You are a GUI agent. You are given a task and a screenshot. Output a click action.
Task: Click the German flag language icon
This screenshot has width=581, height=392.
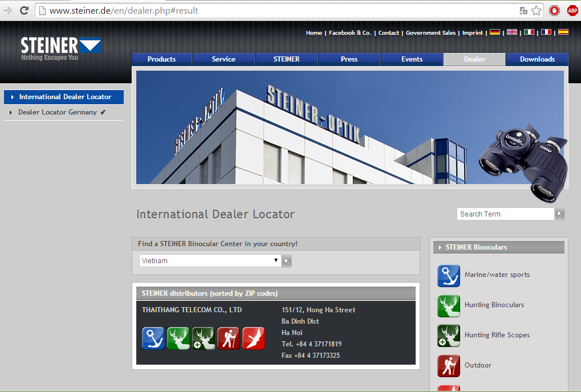tap(495, 32)
